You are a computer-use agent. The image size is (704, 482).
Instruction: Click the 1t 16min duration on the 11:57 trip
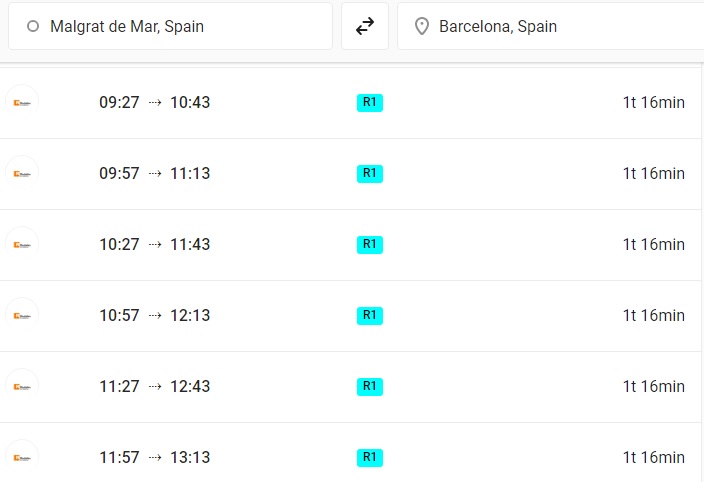[653, 457]
